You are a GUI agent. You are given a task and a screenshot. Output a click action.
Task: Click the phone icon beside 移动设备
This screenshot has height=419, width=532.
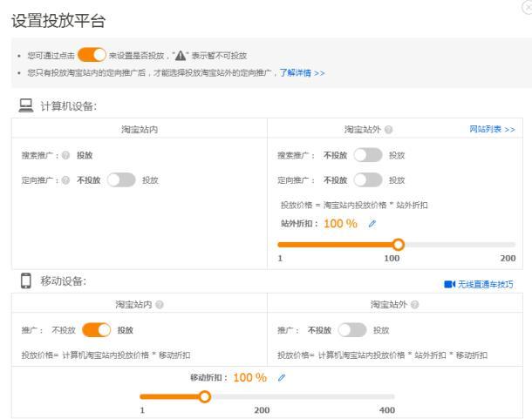click(x=26, y=280)
